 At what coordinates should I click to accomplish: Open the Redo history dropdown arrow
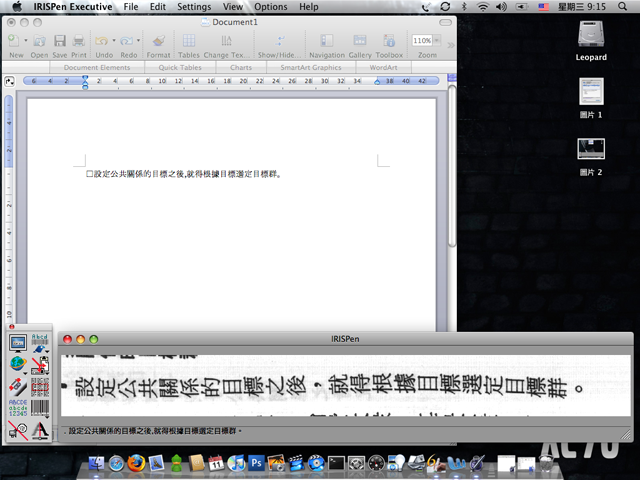point(138,40)
